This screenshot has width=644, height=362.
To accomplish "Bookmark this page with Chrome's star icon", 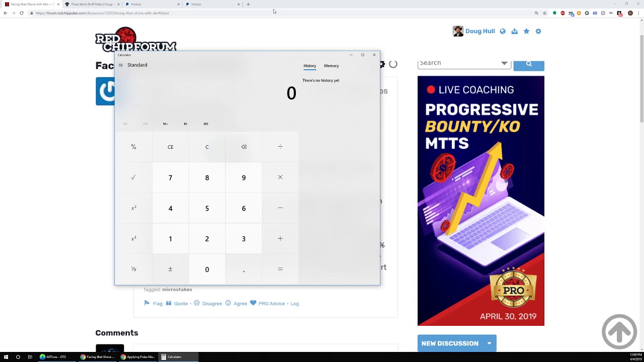I will [544, 13].
